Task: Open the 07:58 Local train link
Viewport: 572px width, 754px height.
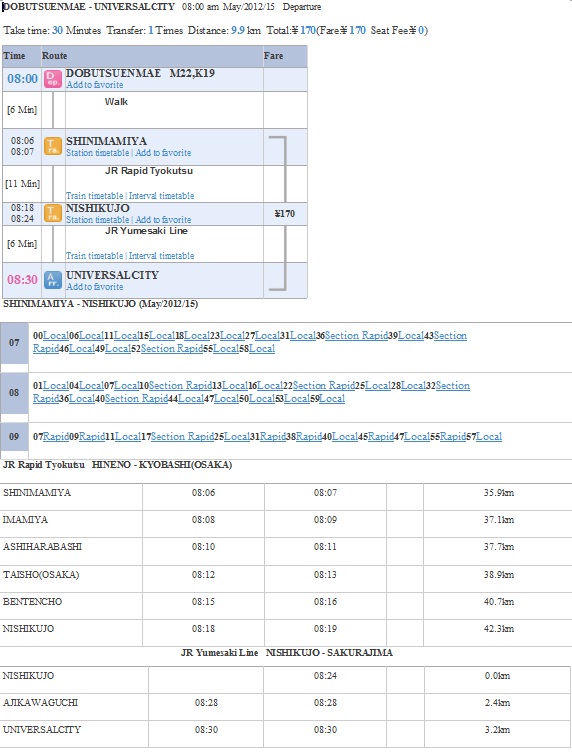Action: point(262,349)
